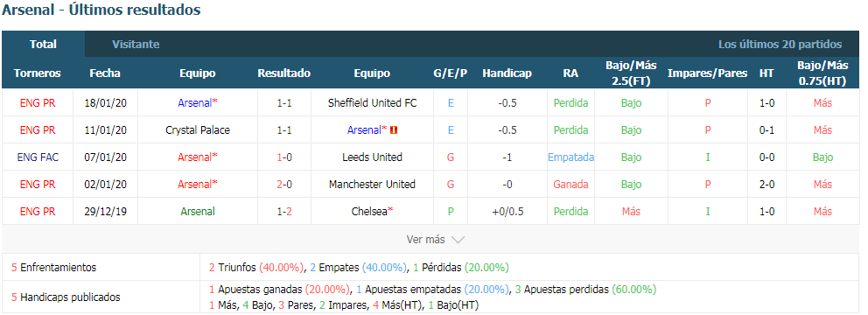Click ENG PR label on 29/12/19 row

tap(38, 212)
